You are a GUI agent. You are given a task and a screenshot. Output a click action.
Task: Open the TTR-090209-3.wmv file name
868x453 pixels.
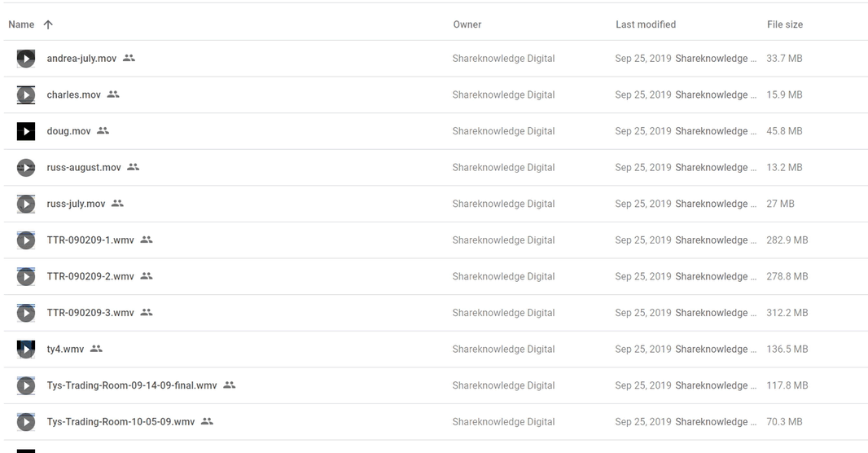click(90, 313)
